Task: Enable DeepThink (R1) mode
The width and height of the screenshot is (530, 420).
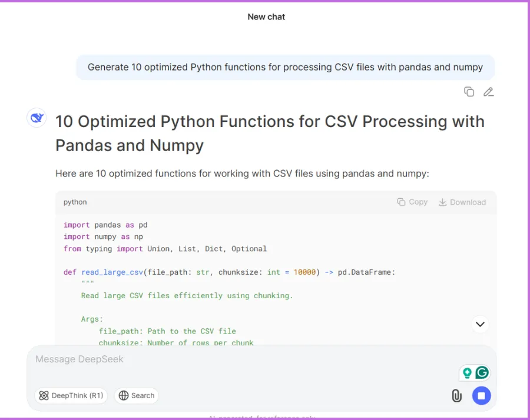Action: point(71,395)
